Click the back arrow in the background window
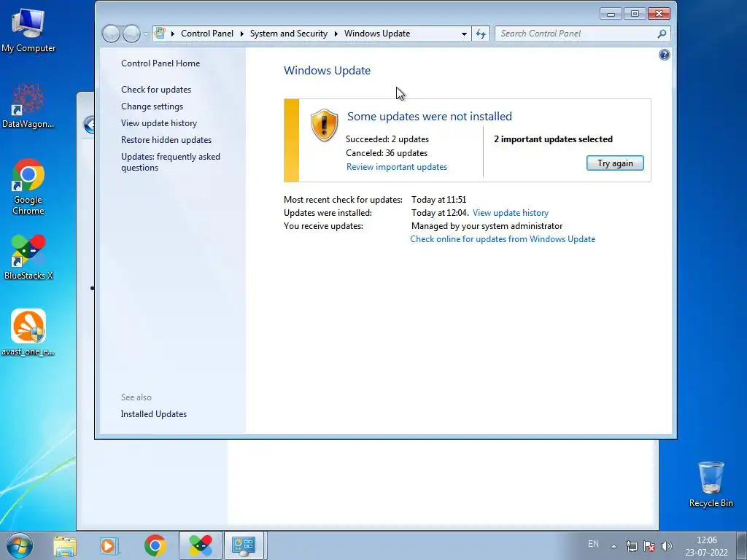Viewport: 747px width, 560px height. 88,125
